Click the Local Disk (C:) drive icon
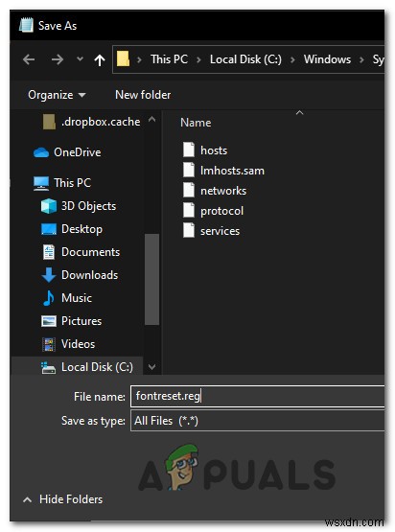 coord(48,367)
